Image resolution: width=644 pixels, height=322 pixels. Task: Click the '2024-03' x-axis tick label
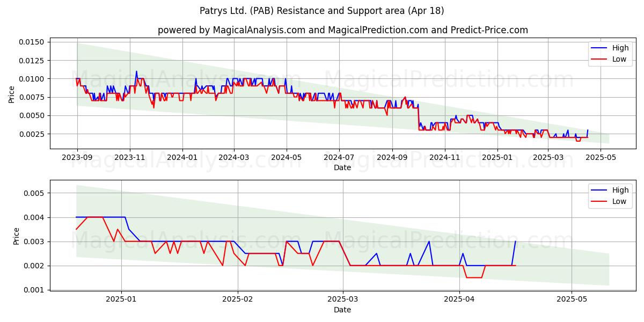[233, 157]
